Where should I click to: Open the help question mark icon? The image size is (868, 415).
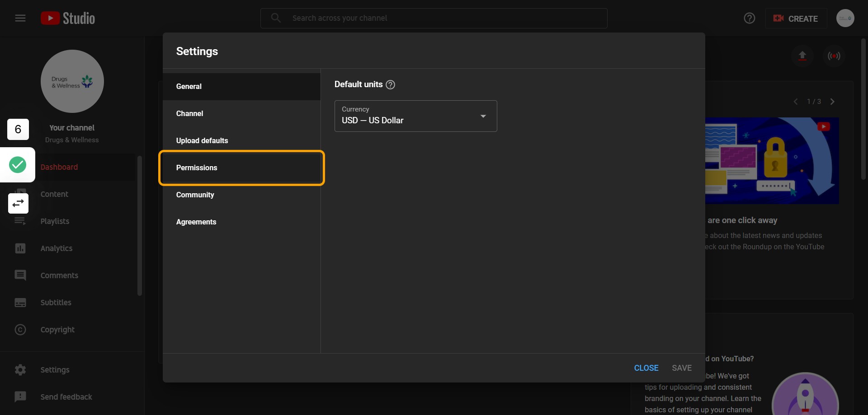tap(750, 18)
